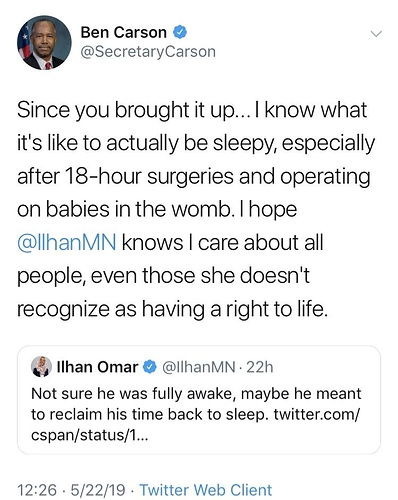Follow the blue @IlhanMN mention in tweet
Viewport: 398px width, 500px height.
(x=67, y=243)
